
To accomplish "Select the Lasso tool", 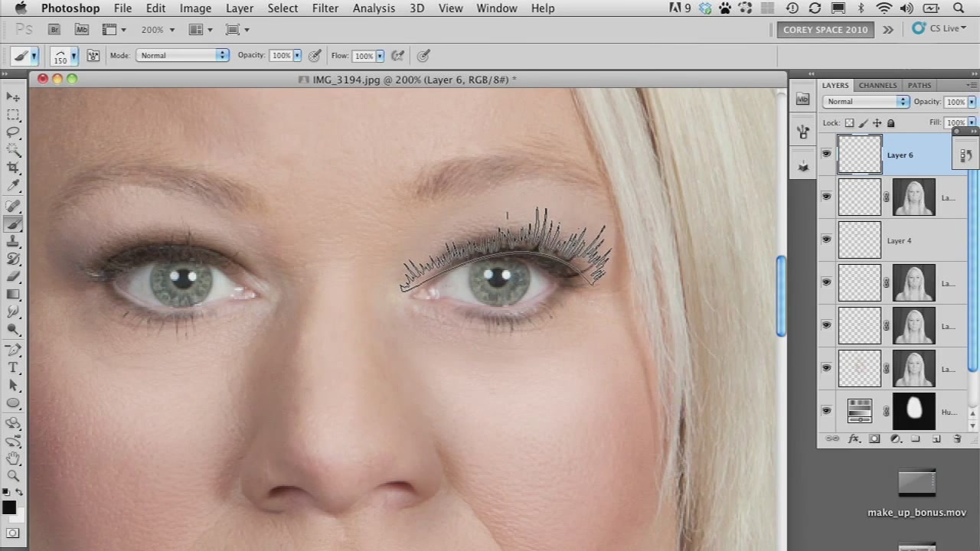I will (13, 132).
